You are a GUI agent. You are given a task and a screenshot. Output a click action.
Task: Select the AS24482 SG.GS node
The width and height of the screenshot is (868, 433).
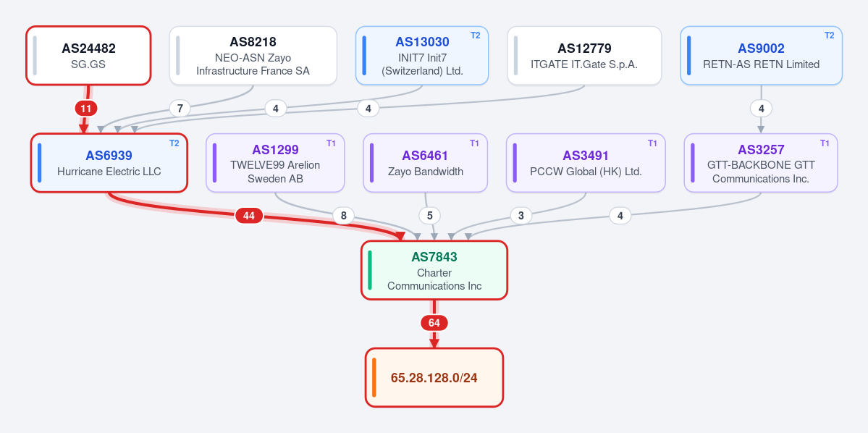(x=88, y=55)
